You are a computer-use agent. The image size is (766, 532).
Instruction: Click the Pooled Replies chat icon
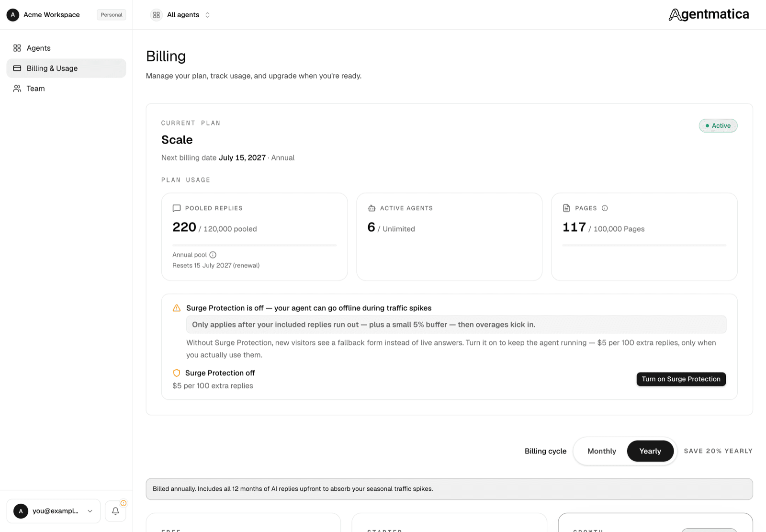[177, 208]
